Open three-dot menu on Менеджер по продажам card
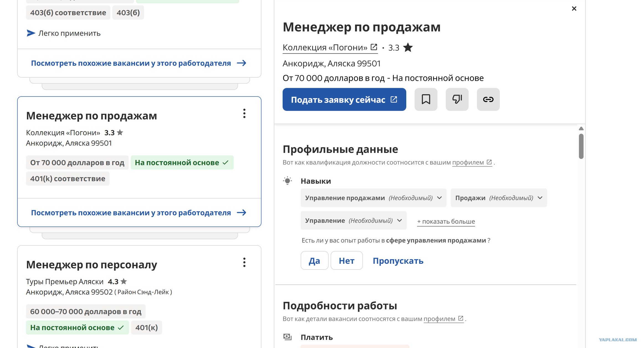This screenshot has width=644, height=348. pyautogui.click(x=244, y=113)
